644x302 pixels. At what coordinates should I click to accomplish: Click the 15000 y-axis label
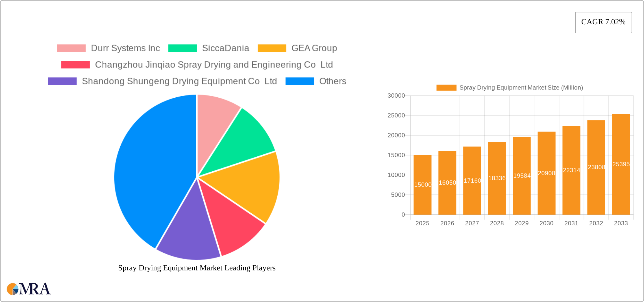(396, 155)
